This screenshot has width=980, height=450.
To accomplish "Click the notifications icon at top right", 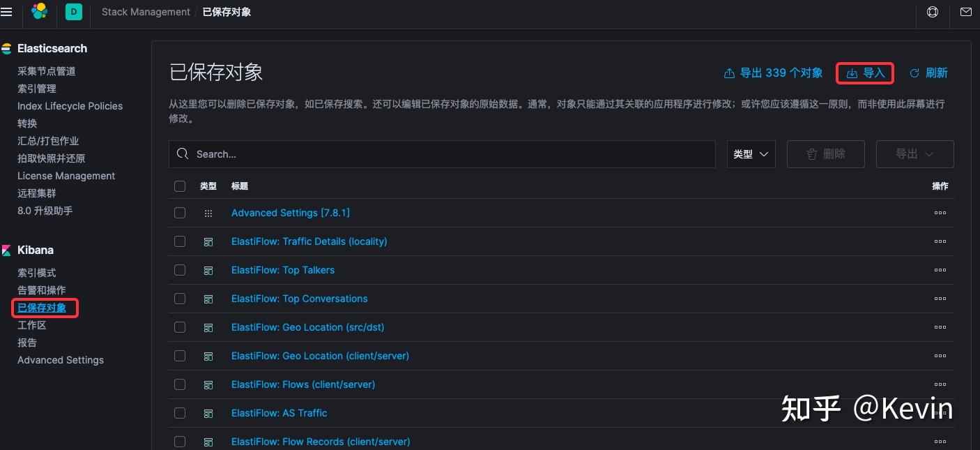I will [965, 11].
